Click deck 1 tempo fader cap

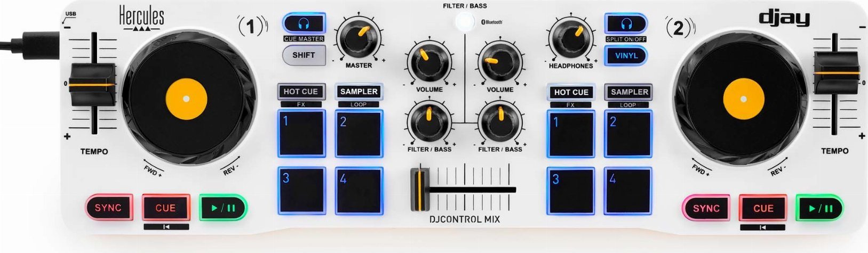(x=92, y=85)
